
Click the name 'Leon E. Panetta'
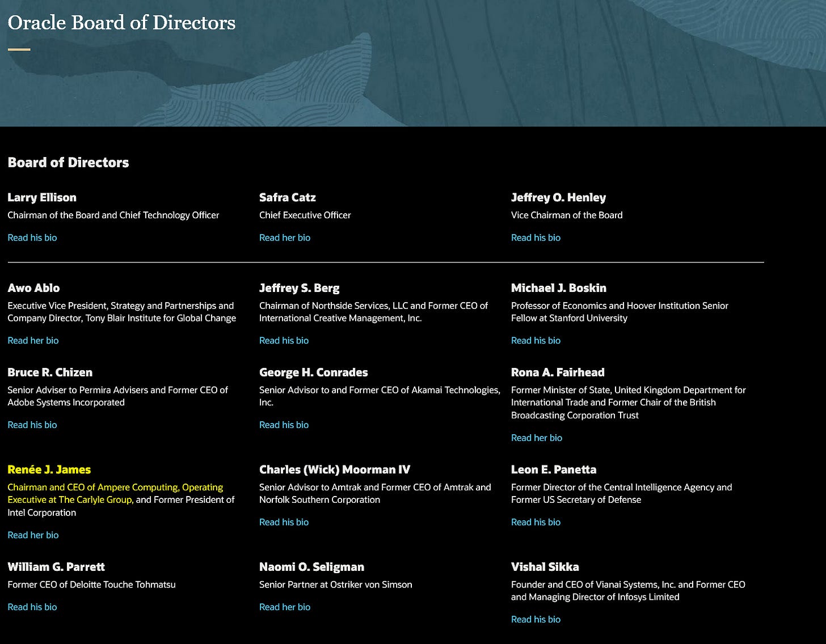coord(554,469)
